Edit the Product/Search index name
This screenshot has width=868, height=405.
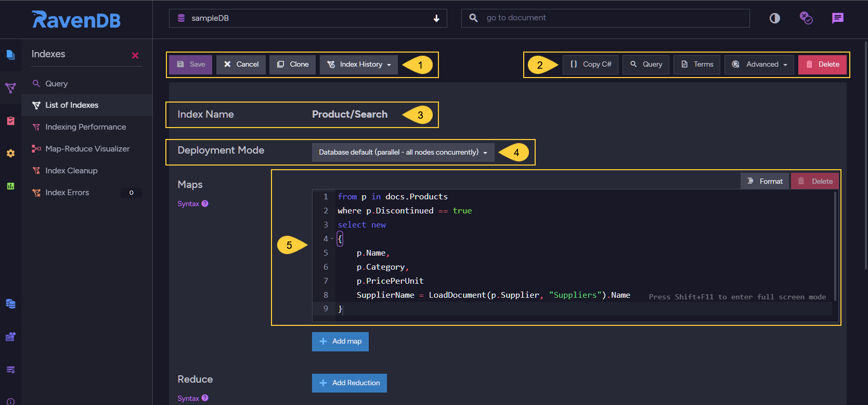coord(349,115)
